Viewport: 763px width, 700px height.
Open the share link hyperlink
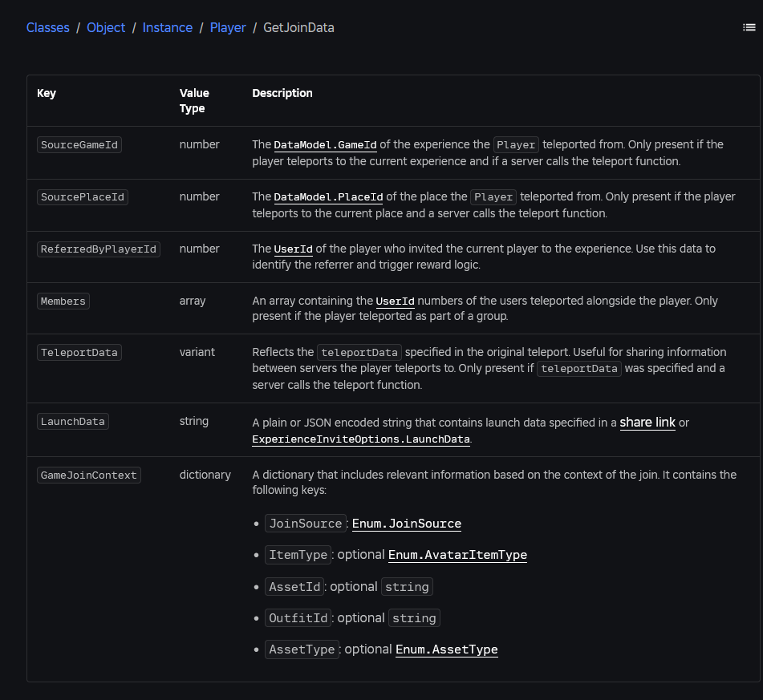[x=647, y=423]
